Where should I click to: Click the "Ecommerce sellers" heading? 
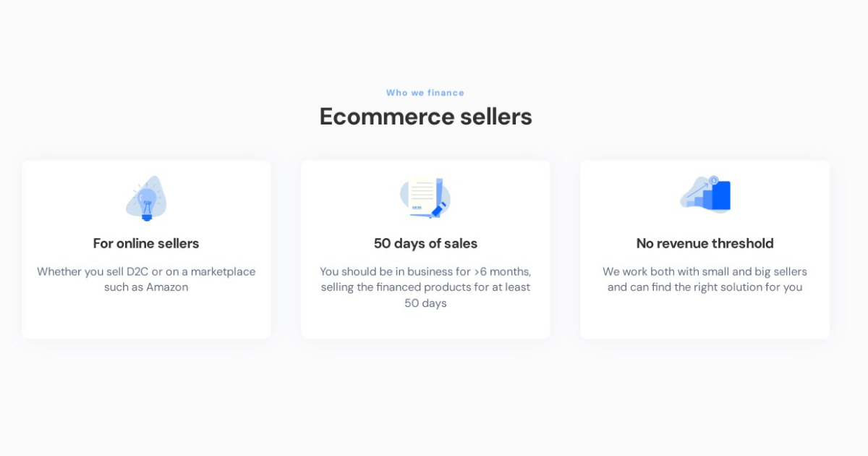coord(426,117)
